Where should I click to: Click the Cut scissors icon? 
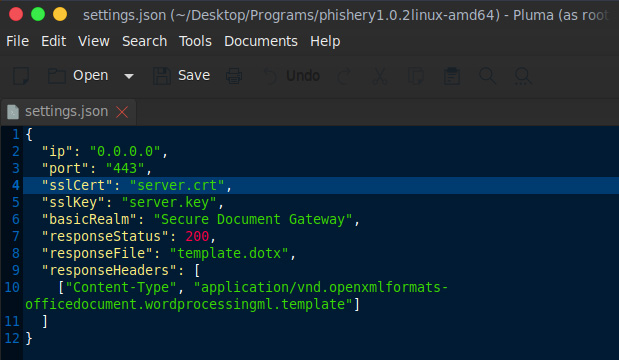pos(379,76)
